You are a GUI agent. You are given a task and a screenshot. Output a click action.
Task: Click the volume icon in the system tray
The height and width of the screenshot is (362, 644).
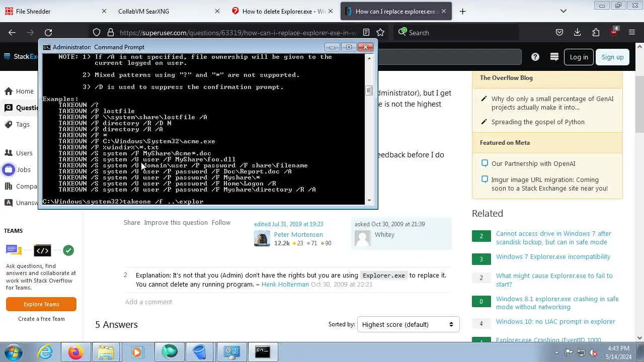coord(593,352)
